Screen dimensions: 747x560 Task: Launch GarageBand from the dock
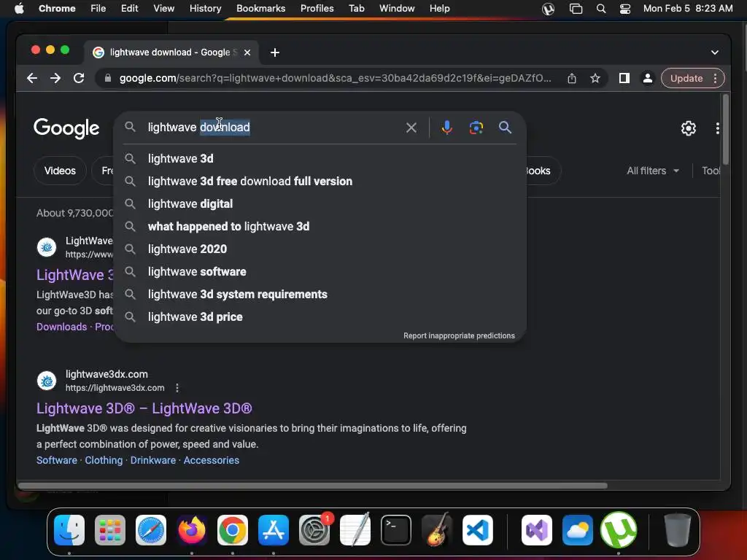click(x=437, y=530)
